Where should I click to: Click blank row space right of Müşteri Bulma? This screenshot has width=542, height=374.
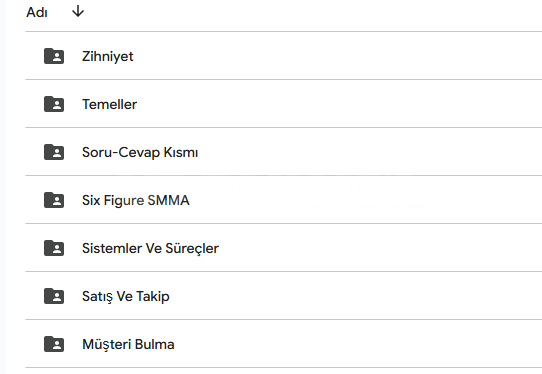(x=359, y=344)
